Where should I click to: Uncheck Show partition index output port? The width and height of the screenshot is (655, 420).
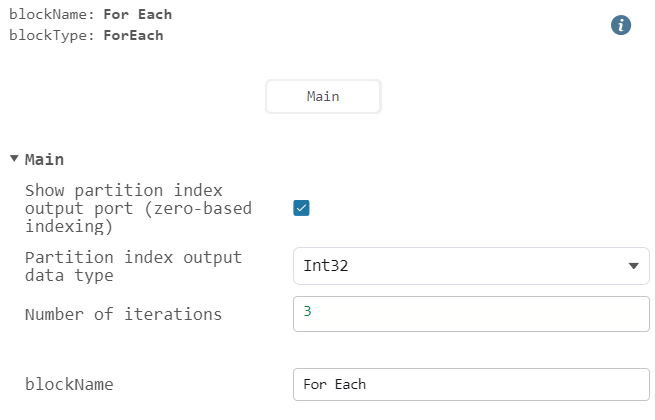301,208
